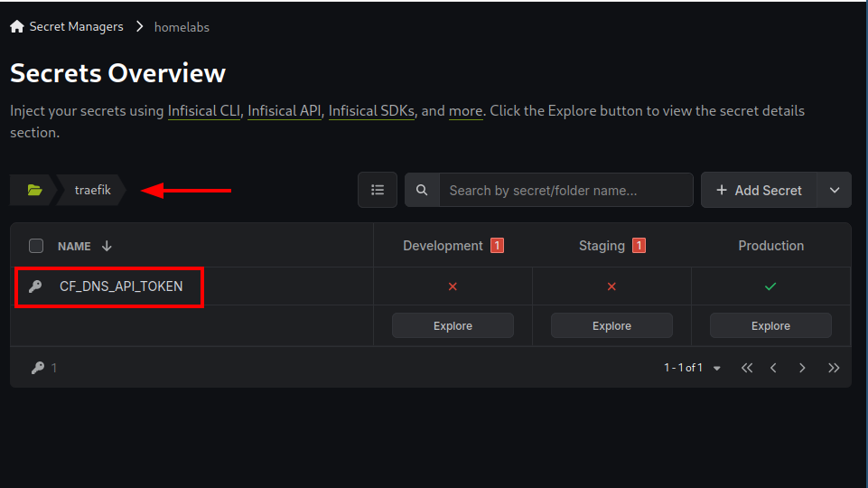Viewport: 868px width, 488px height.
Task: Go to the next page arrow
Action: click(x=802, y=368)
